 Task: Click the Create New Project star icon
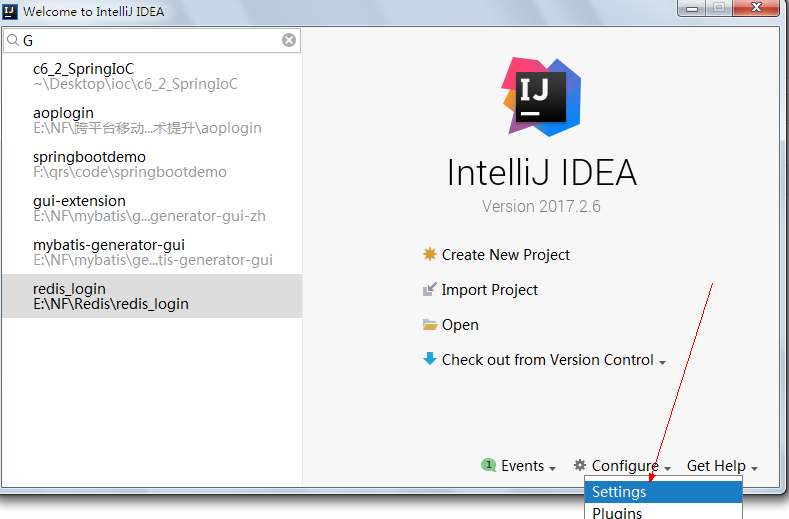(x=430, y=255)
